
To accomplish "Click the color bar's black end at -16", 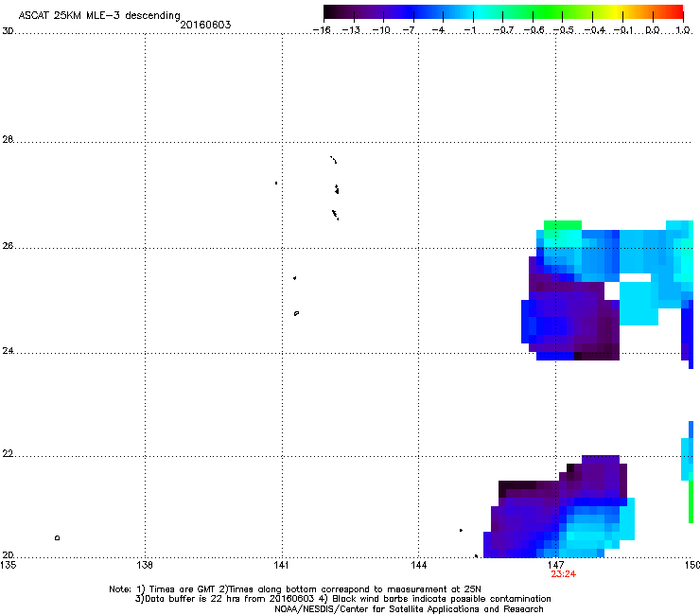I will click(328, 12).
